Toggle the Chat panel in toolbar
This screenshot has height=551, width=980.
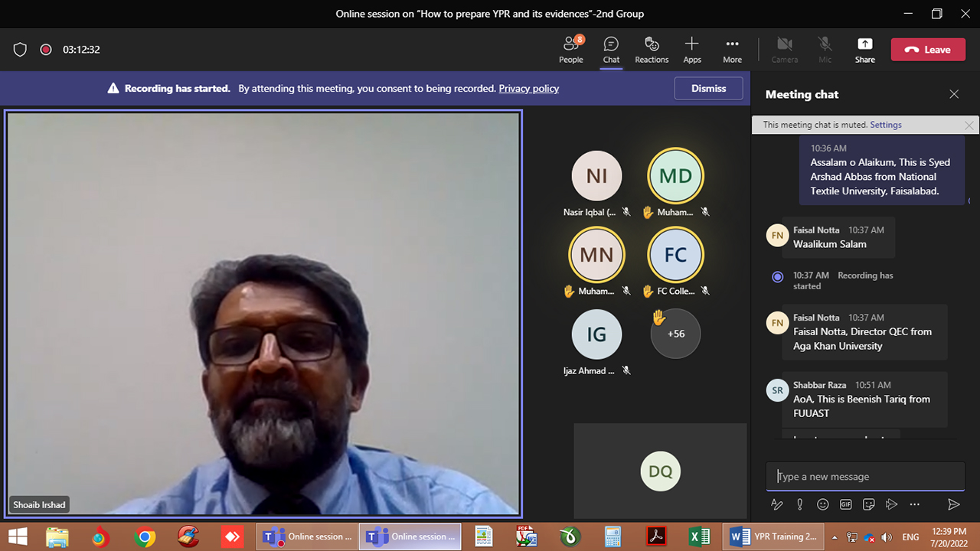[611, 50]
